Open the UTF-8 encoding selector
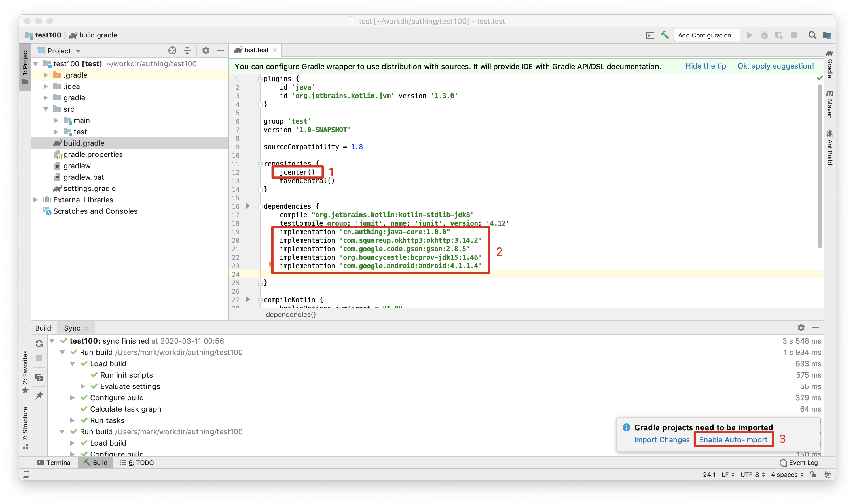 pyautogui.click(x=752, y=475)
